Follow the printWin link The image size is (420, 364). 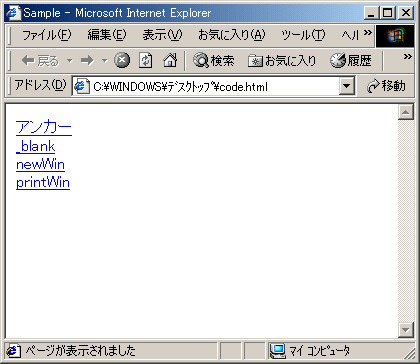click(x=43, y=182)
